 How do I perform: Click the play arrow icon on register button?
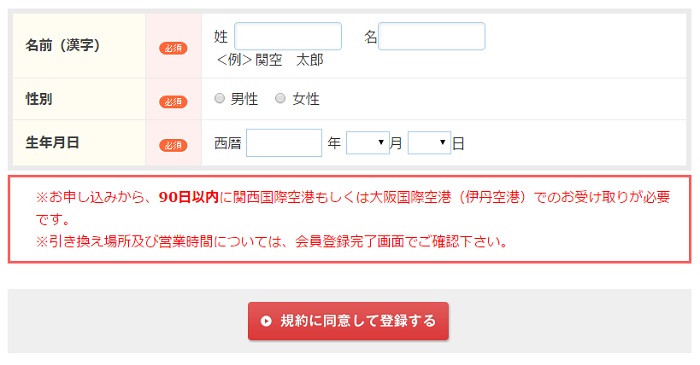(x=266, y=321)
